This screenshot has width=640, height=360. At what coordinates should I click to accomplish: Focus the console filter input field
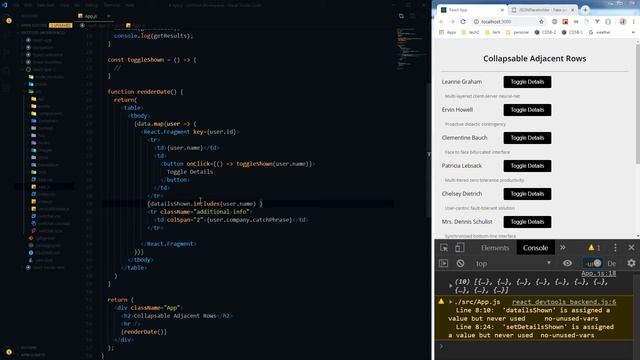[592, 264]
